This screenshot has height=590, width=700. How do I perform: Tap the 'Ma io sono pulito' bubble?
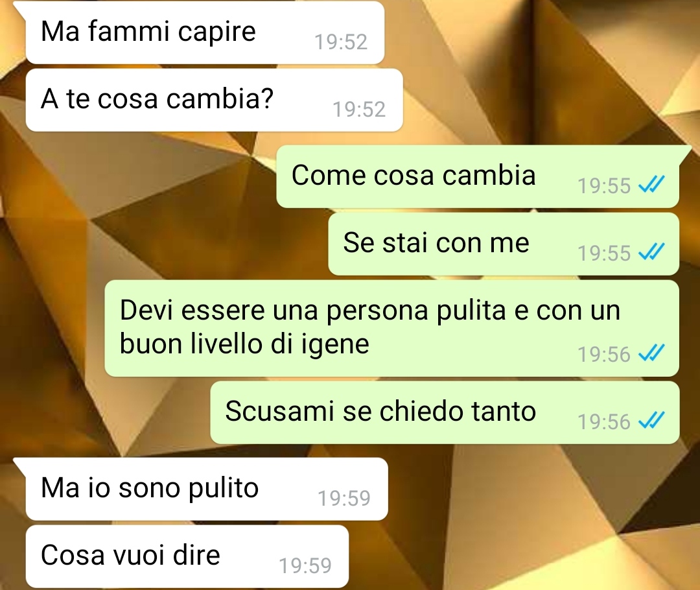tap(207, 489)
